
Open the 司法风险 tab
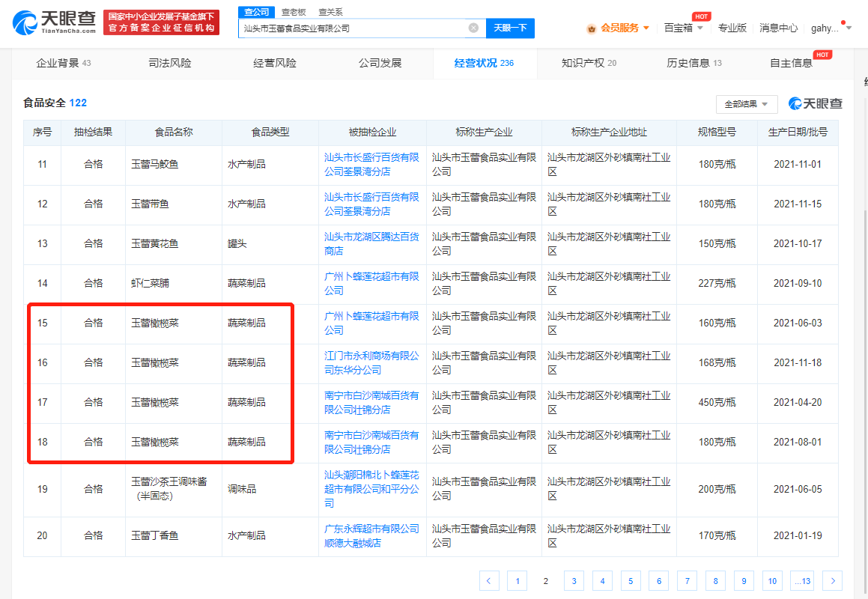click(x=169, y=63)
